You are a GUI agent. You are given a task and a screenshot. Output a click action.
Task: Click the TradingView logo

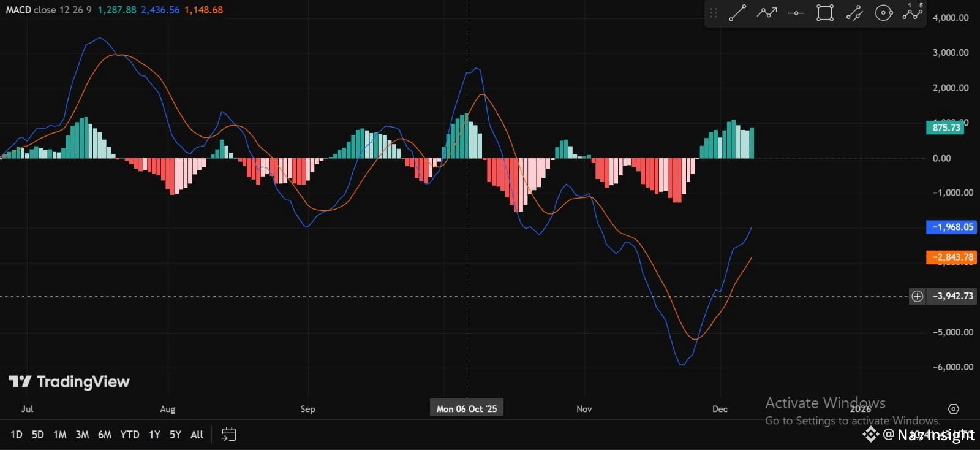click(x=69, y=382)
